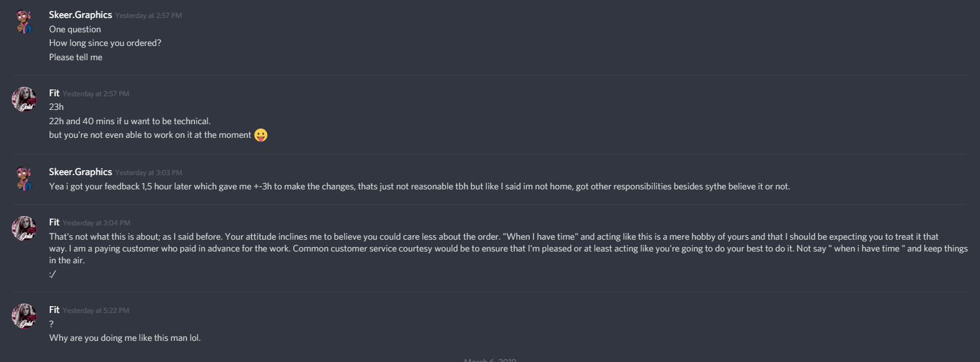
Task: Click the "Yesterday at 5:22 PM" timestamp
Action: 96,310
